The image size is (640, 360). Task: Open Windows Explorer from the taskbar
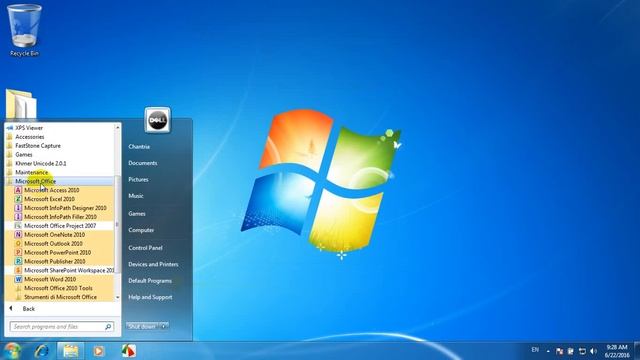pos(71,351)
